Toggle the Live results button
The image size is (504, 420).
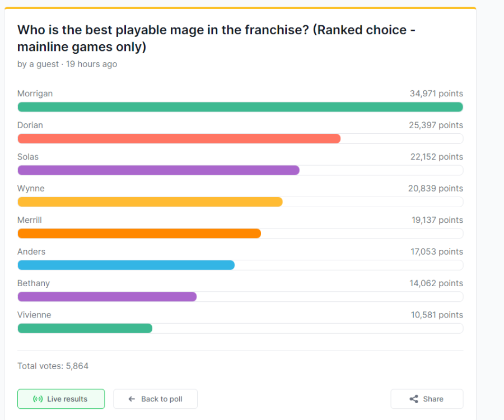point(60,399)
